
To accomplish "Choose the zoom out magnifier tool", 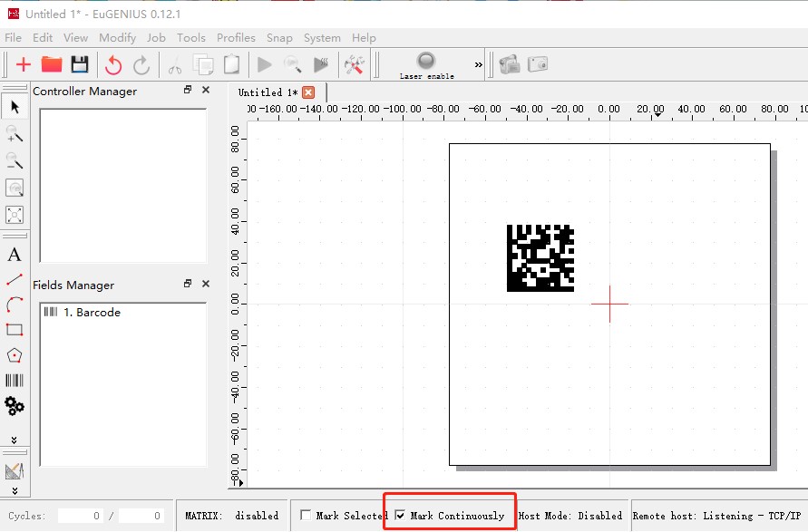I will (15, 160).
